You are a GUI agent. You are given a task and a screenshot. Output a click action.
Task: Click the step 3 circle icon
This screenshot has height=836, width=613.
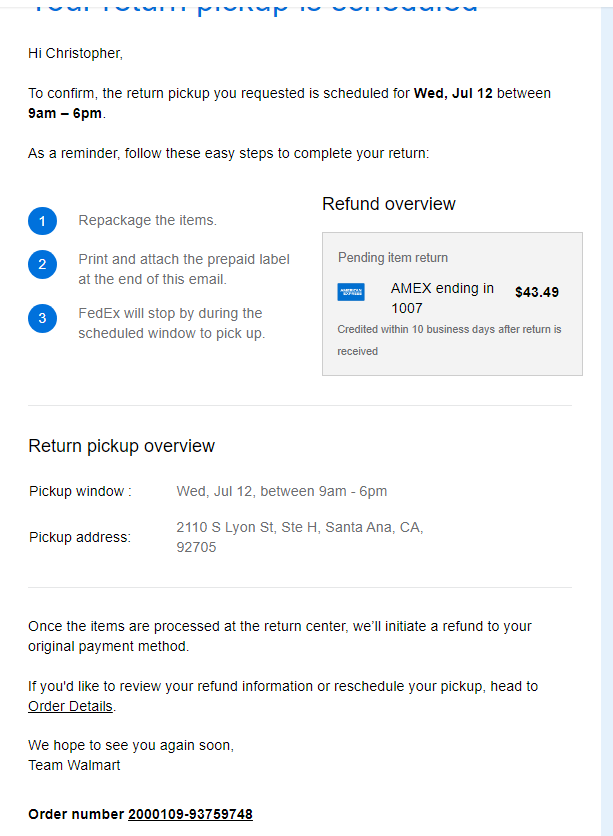point(43,318)
